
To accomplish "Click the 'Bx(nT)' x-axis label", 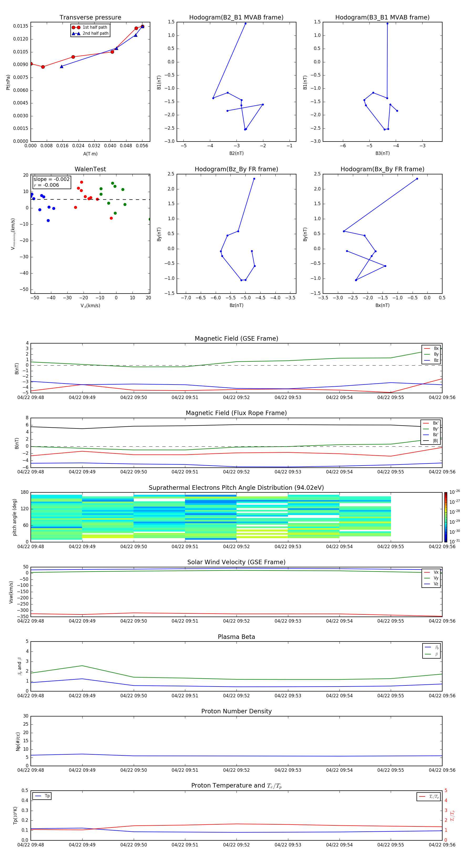I will point(382,305).
